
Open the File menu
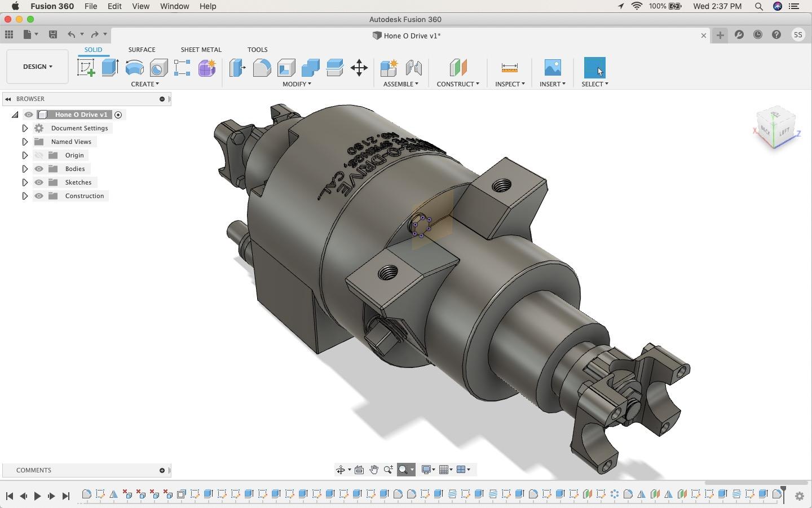coord(90,6)
